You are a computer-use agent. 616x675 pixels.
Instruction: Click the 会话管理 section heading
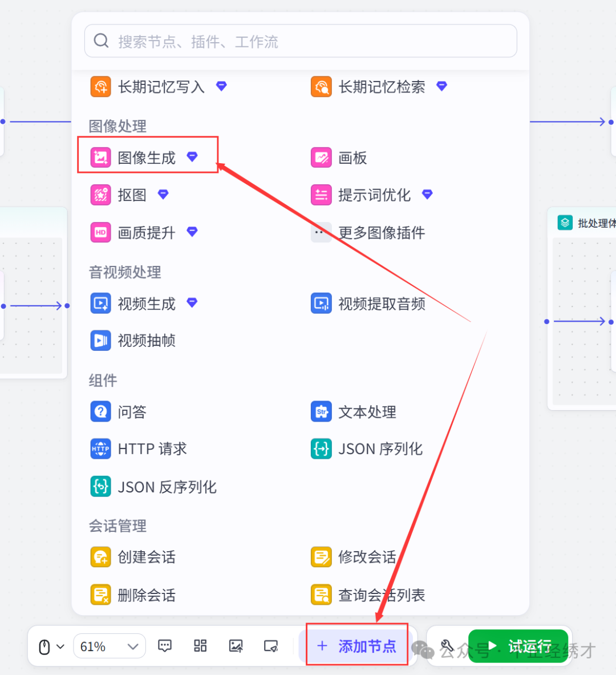(117, 526)
